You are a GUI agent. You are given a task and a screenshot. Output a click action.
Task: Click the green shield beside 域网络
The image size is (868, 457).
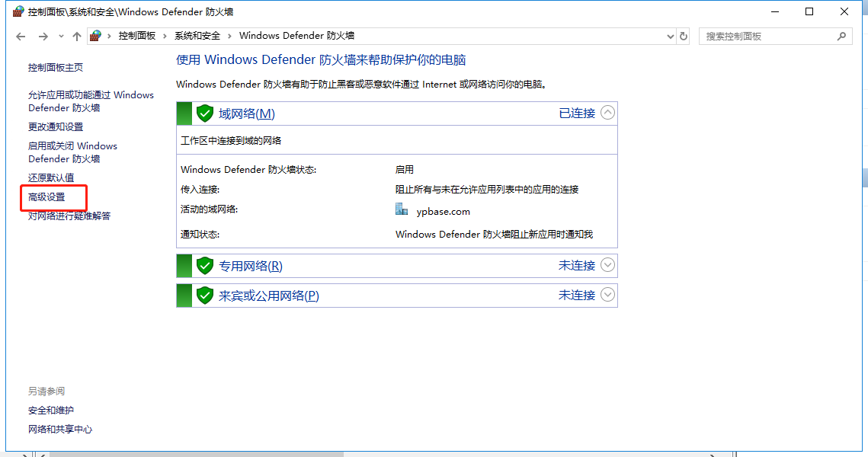(204, 113)
